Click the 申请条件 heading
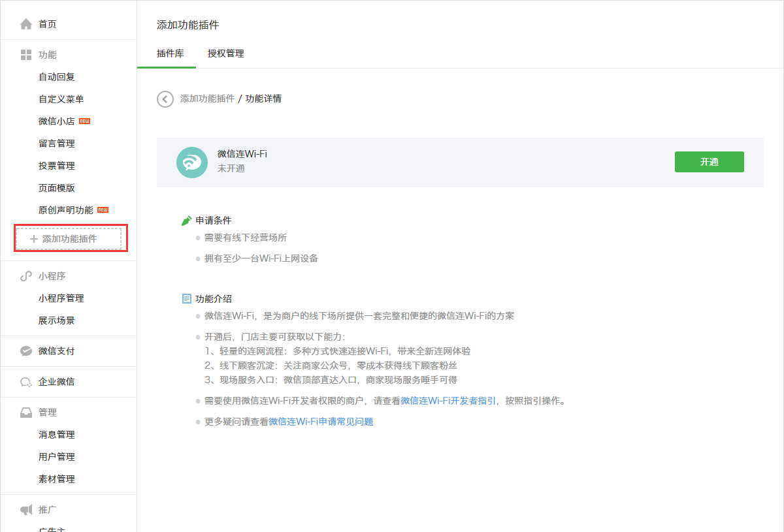The width and height of the screenshot is (784, 532). (214, 221)
